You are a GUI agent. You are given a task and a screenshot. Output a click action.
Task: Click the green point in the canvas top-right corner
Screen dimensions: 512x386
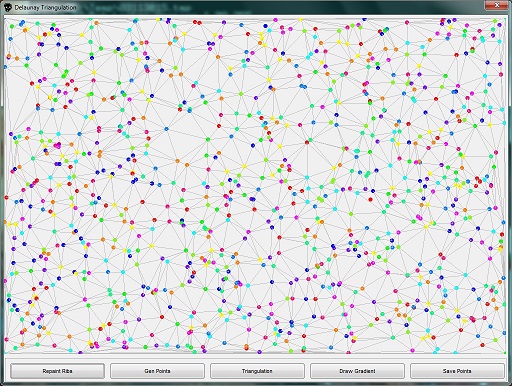tap(496, 20)
